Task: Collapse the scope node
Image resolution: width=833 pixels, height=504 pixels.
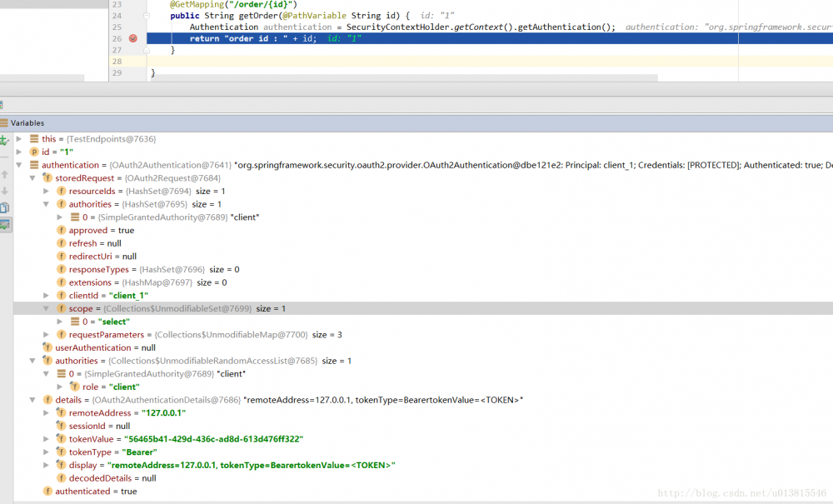Action: pyautogui.click(x=46, y=308)
